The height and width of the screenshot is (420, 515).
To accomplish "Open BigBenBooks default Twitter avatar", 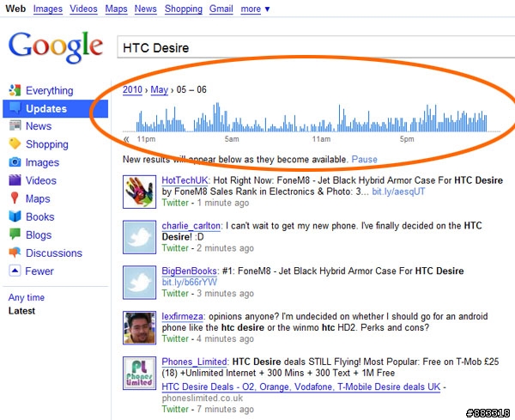I will pos(139,283).
